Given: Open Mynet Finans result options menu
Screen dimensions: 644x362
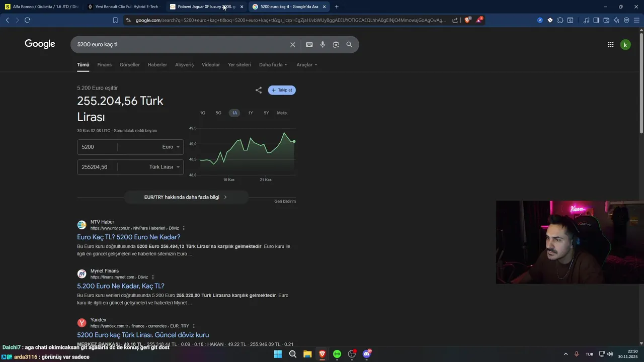Looking at the screenshot, I should coord(153,277).
